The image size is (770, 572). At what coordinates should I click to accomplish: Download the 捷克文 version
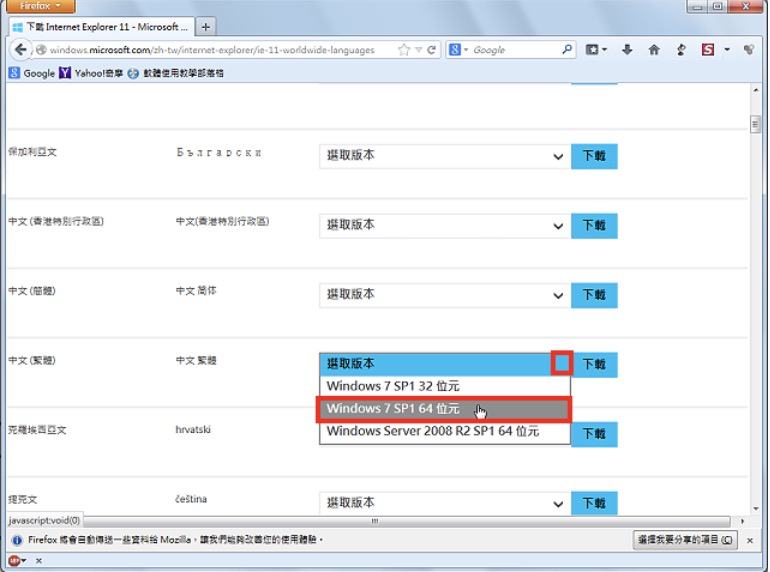(594, 503)
